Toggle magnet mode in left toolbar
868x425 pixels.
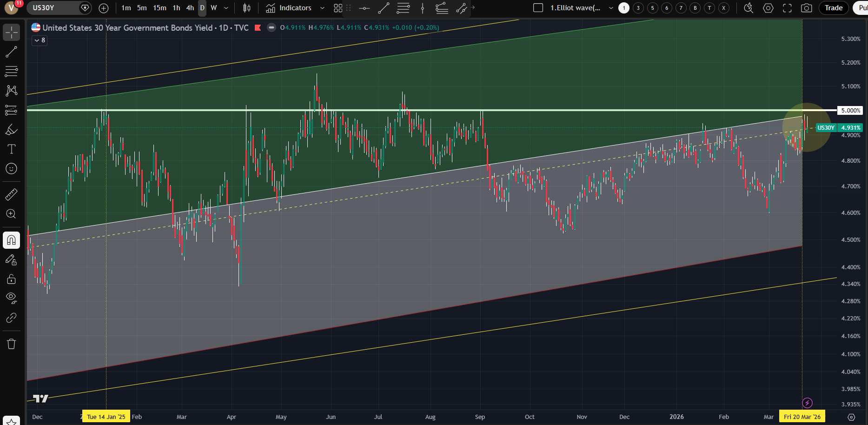point(11,240)
